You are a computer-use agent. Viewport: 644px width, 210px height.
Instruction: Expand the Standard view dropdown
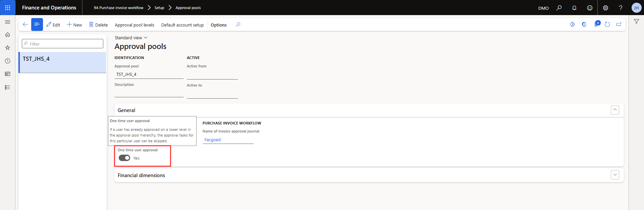point(131,38)
